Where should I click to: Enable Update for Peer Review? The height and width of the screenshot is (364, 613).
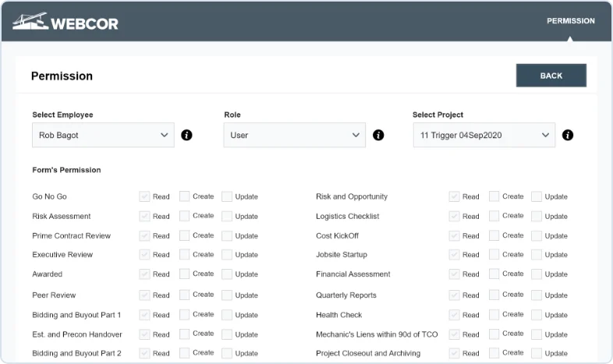pyautogui.click(x=227, y=295)
